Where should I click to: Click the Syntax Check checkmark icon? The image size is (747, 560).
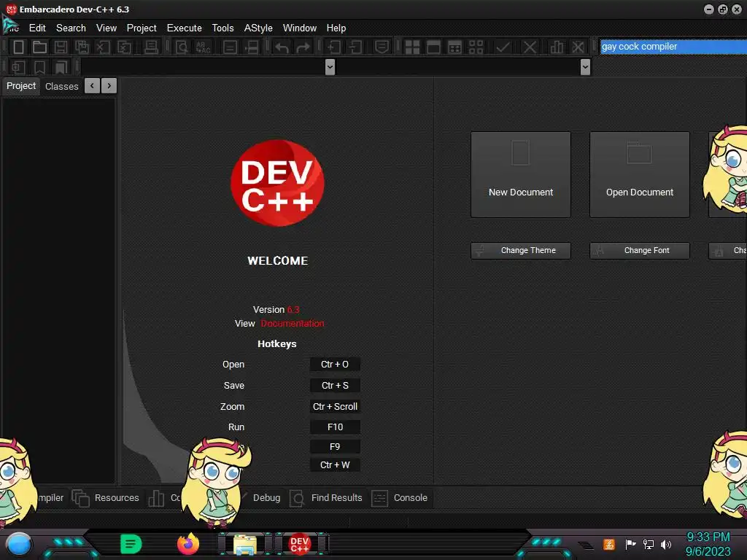point(503,47)
